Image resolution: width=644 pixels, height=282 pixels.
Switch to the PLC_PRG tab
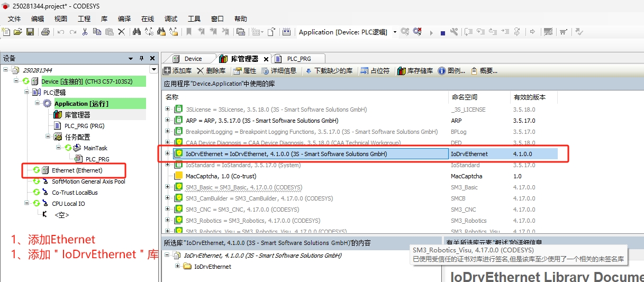299,59
